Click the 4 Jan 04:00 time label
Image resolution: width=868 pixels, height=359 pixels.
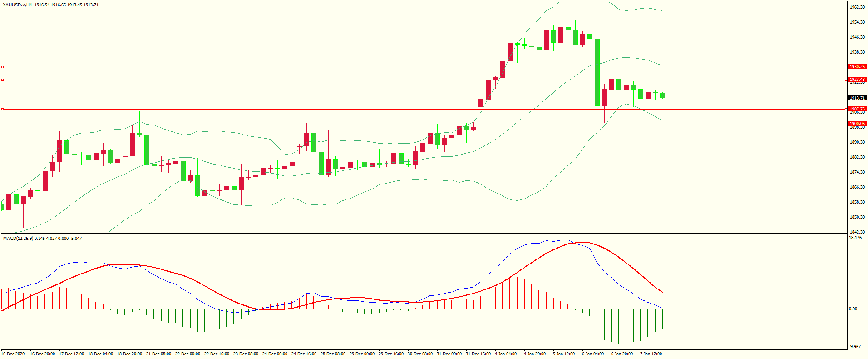505,354
